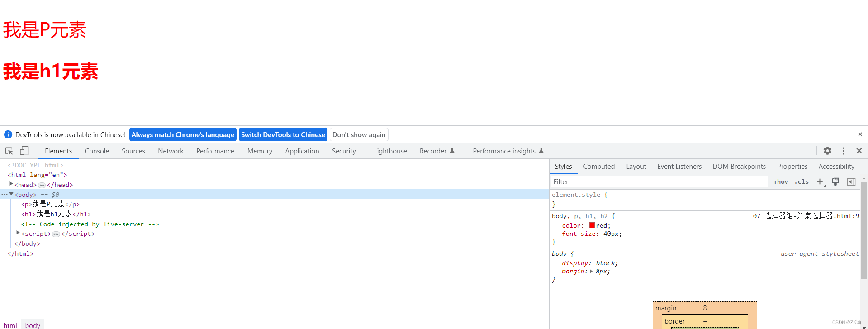Select the Computed pane tab

[599, 167]
